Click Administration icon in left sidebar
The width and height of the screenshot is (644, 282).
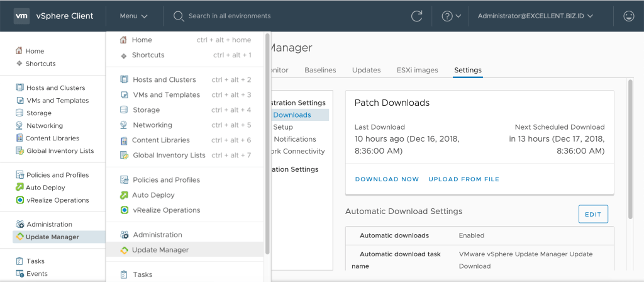pos(19,225)
